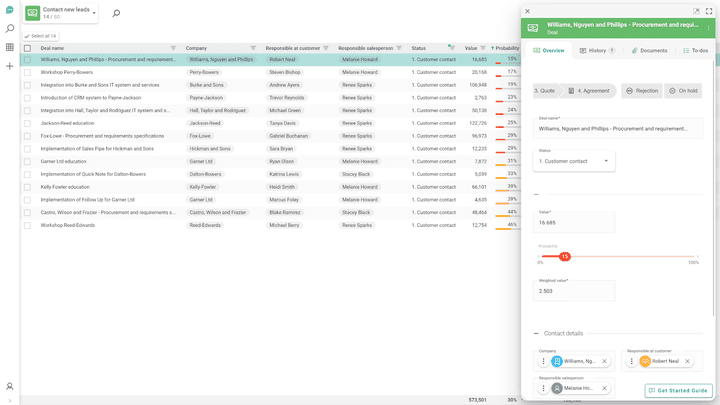The image size is (720, 405).
Task: Click the Rejection stage button
Action: (x=641, y=91)
